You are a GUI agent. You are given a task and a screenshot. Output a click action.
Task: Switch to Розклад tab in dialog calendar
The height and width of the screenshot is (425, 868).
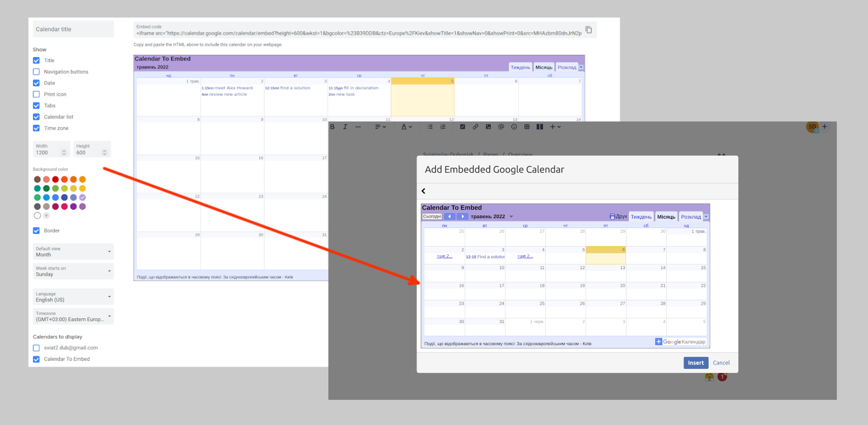tap(691, 217)
